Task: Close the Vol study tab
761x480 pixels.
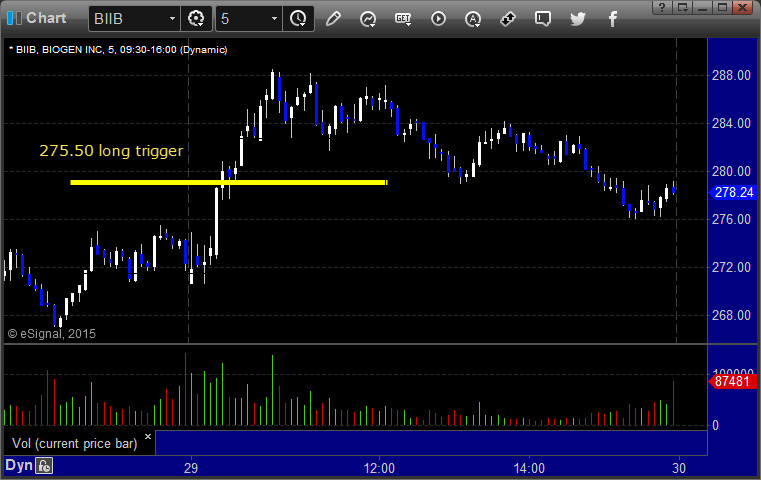Action: point(148,436)
